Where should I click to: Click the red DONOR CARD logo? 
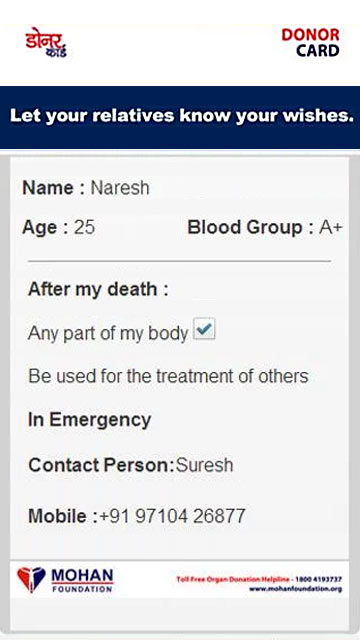[311, 42]
